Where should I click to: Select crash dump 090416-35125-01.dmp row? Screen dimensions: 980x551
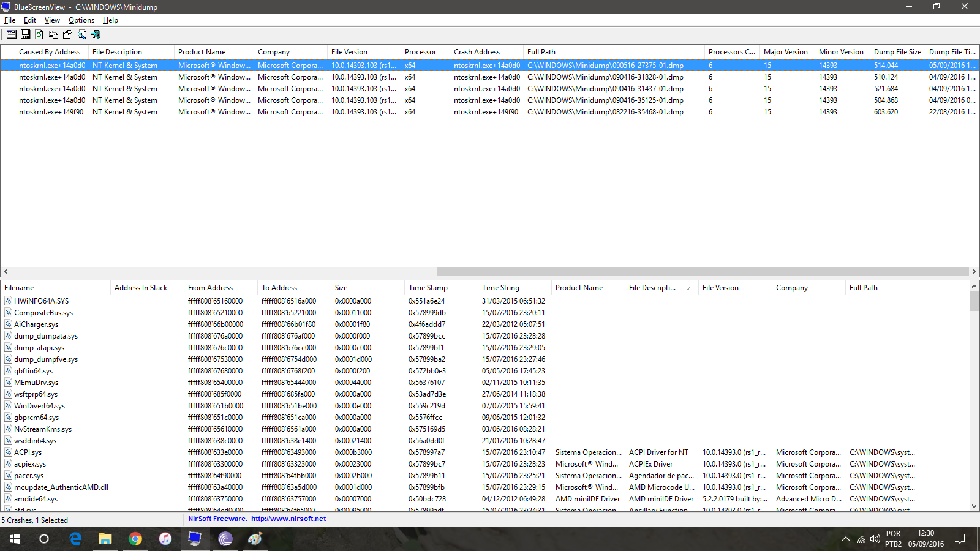pos(489,100)
